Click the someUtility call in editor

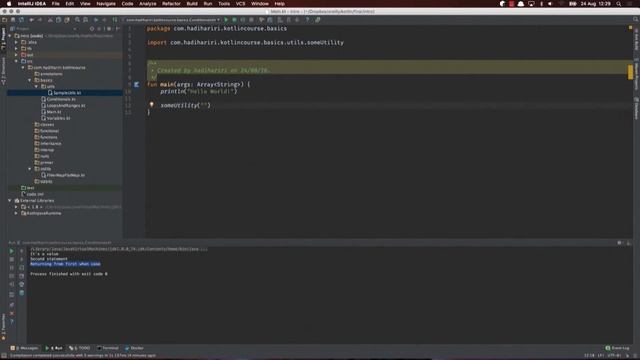185,105
